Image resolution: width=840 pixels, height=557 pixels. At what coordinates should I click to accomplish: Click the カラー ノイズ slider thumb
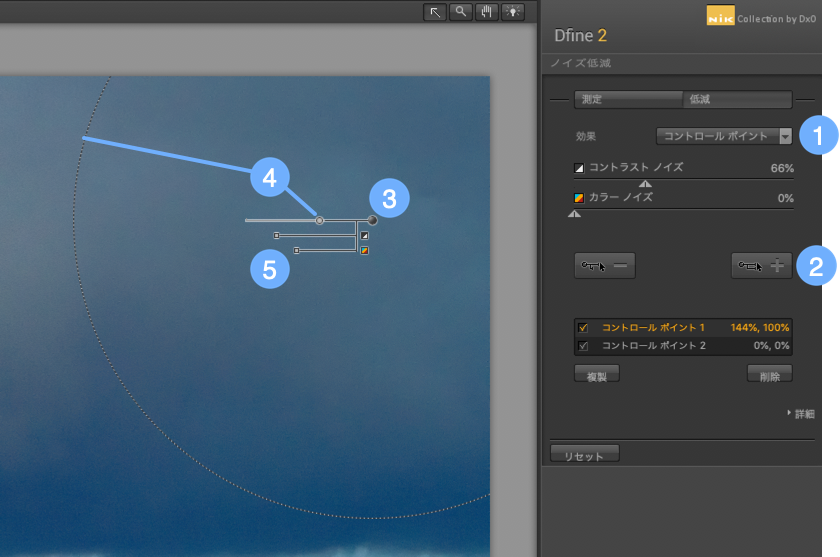574,214
